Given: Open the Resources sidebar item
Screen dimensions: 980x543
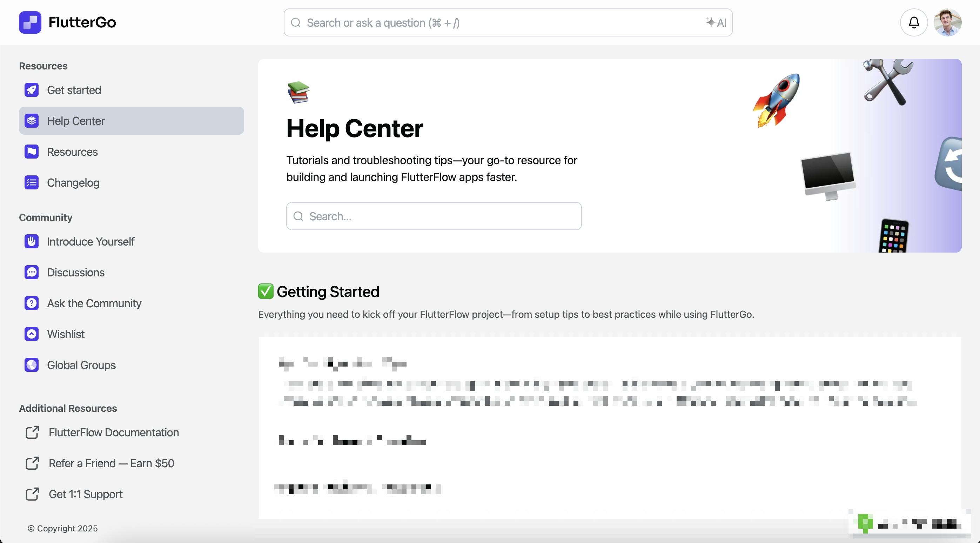Looking at the screenshot, I should (72, 152).
